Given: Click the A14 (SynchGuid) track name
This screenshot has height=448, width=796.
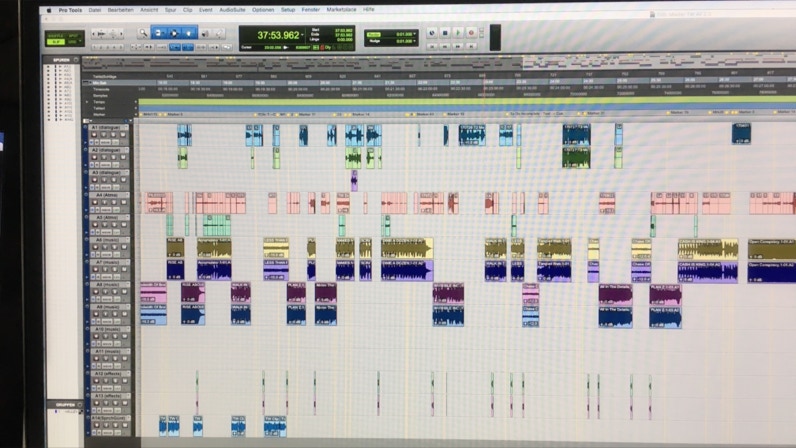Looking at the screenshot, I should [110, 418].
